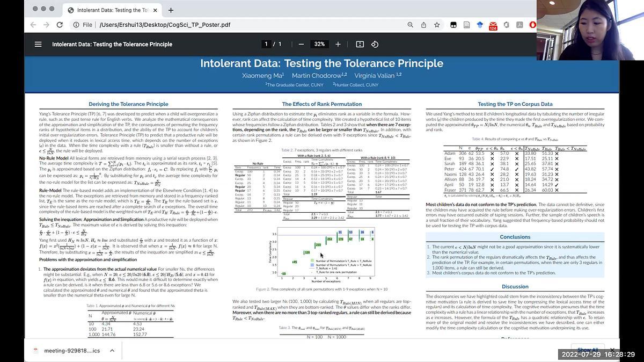The height and width of the screenshot is (362, 644).
Task: Open the blue graduation cap extension
Action: point(479,25)
